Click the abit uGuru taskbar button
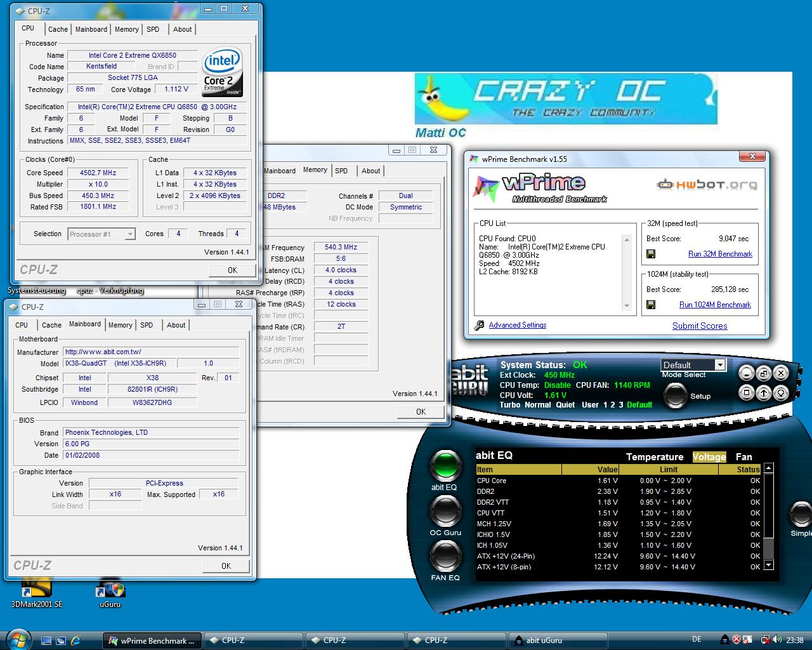This screenshot has width=812, height=650. [x=557, y=640]
